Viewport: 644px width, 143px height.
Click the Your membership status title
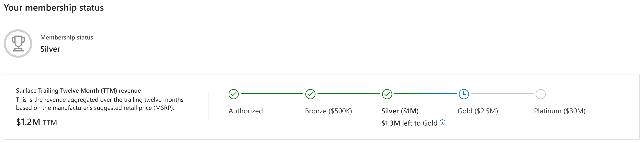pyautogui.click(x=54, y=7)
